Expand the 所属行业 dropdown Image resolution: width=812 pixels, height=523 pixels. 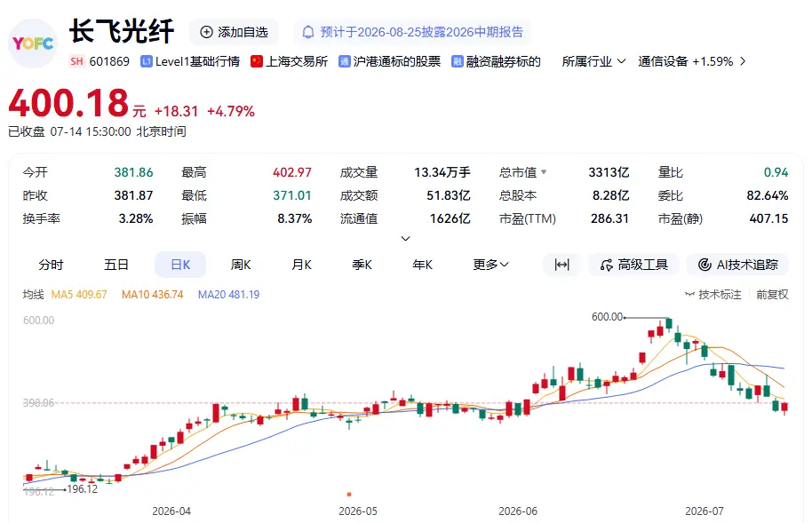tap(593, 61)
